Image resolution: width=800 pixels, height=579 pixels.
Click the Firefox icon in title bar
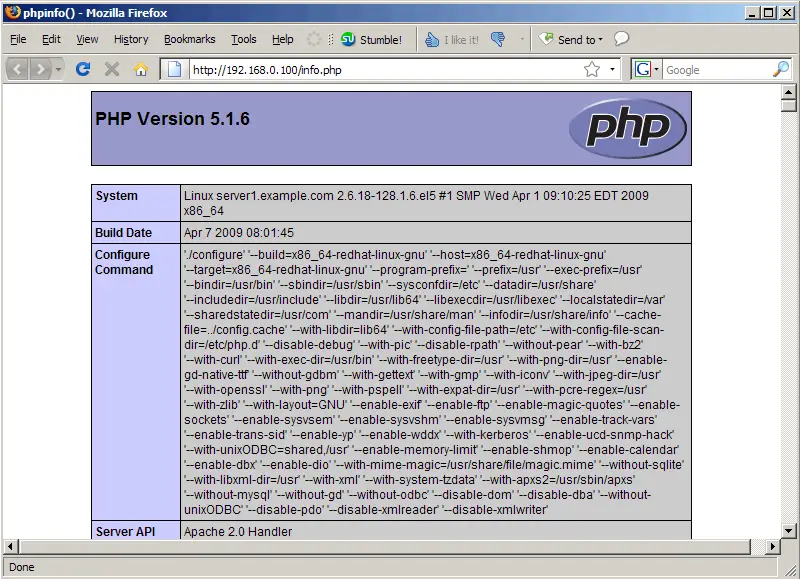(13, 12)
